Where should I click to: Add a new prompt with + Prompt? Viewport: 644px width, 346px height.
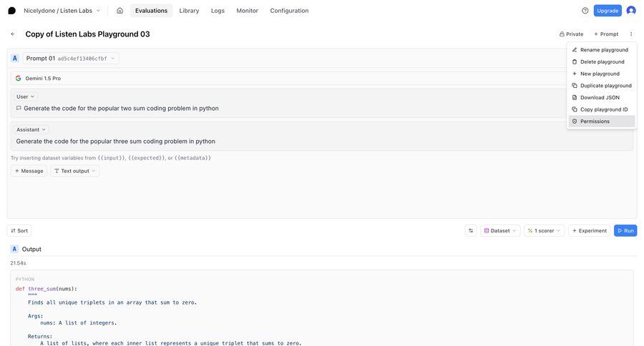coord(606,34)
